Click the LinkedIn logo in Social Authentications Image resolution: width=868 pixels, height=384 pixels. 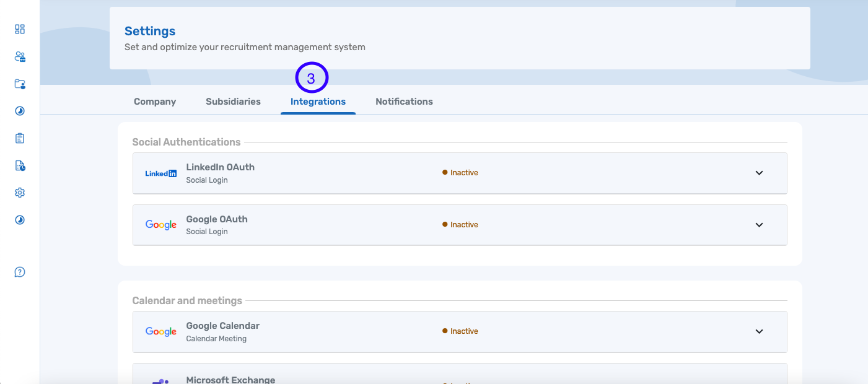point(160,173)
